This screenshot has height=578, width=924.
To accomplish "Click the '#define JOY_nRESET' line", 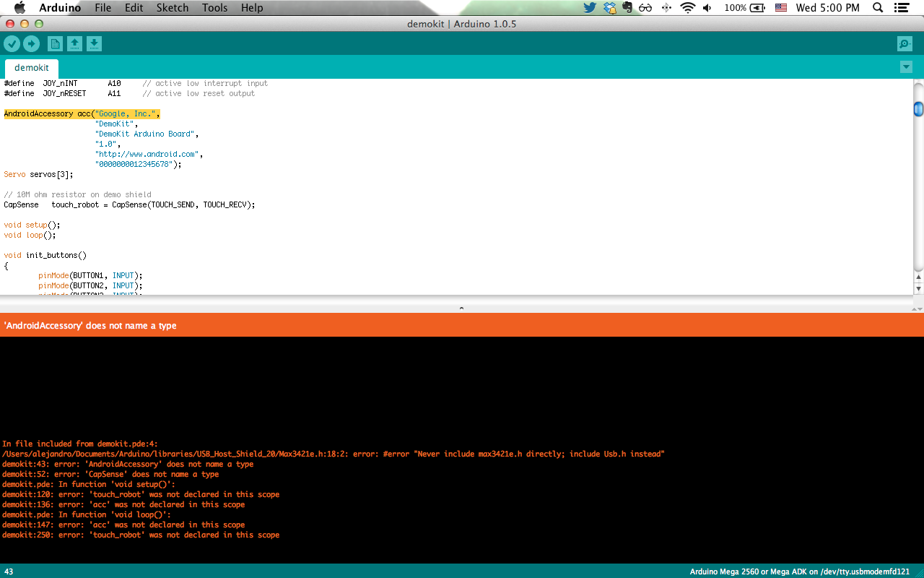I will 129,94.
